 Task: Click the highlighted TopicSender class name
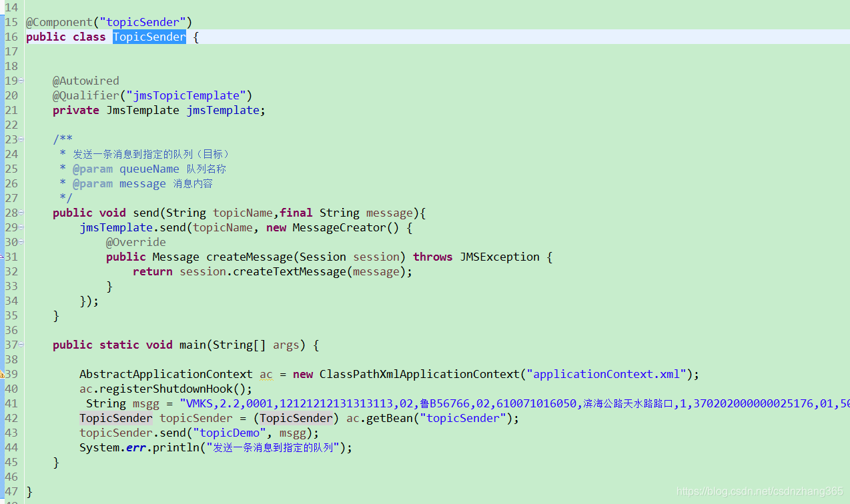click(149, 37)
